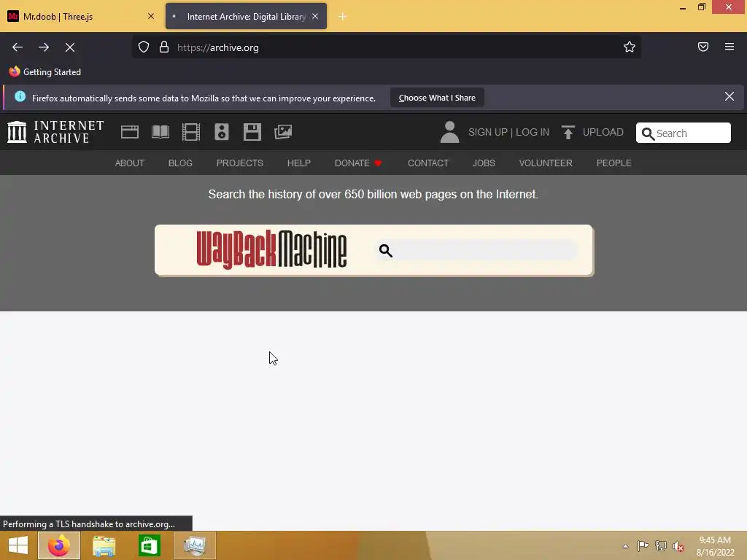This screenshot has width=747, height=560.
Task: Click the browser Back arrow
Action: pyautogui.click(x=18, y=47)
